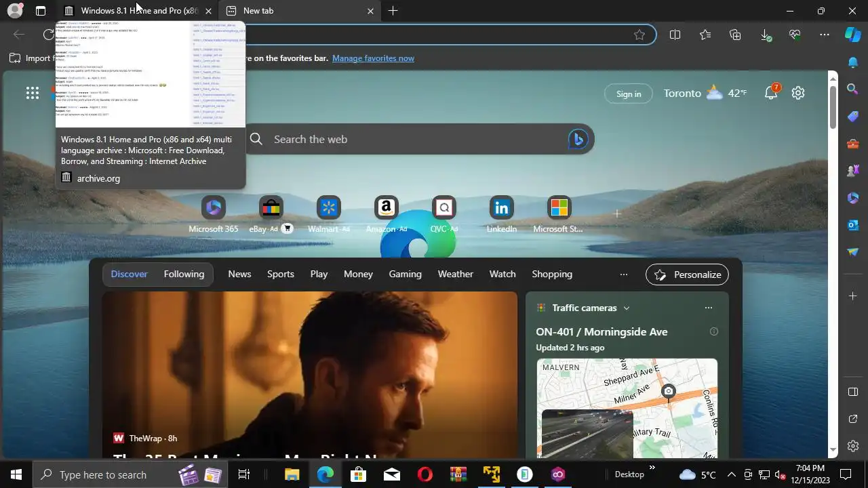Open the Copilot sidebar
Screen dimensions: 868x488
[x=853, y=35]
